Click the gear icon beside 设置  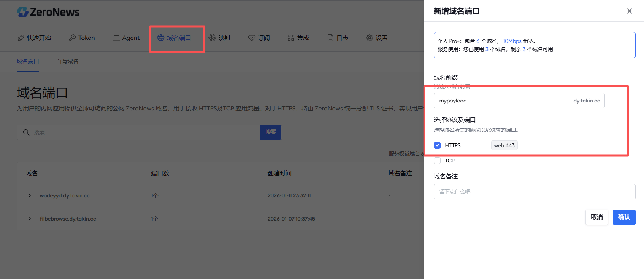[x=370, y=38]
